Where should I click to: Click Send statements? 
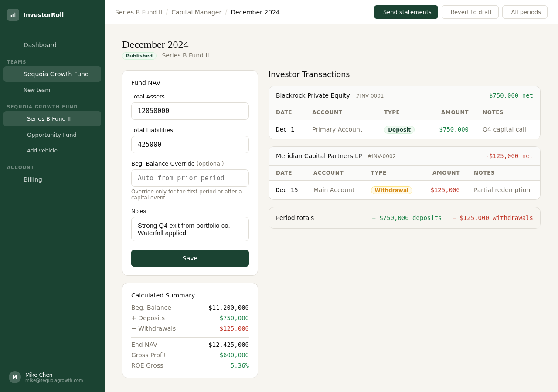coord(406,12)
